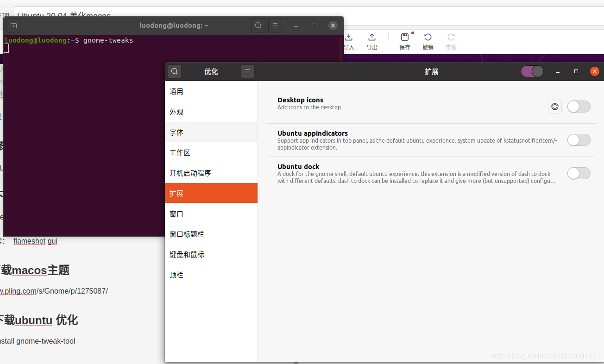
Task: Select 字体 in the Tweaks sidebar
Action: 211,132
